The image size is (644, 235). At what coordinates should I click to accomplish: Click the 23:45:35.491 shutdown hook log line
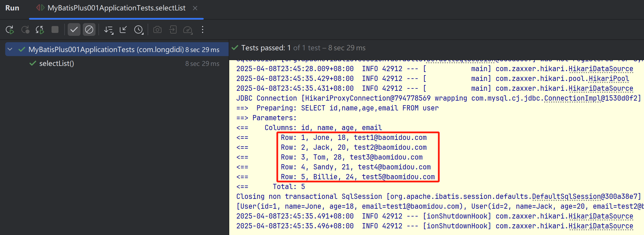435,216
